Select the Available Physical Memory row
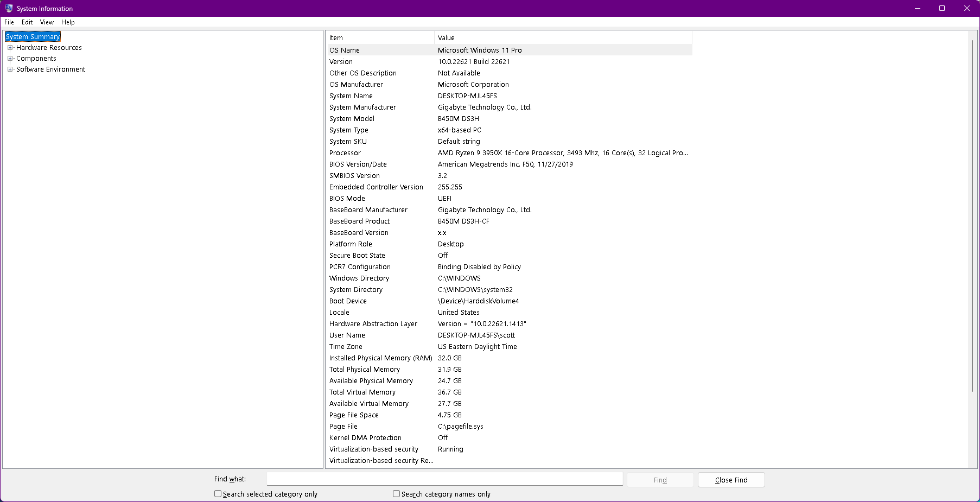 (x=509, y=380)
